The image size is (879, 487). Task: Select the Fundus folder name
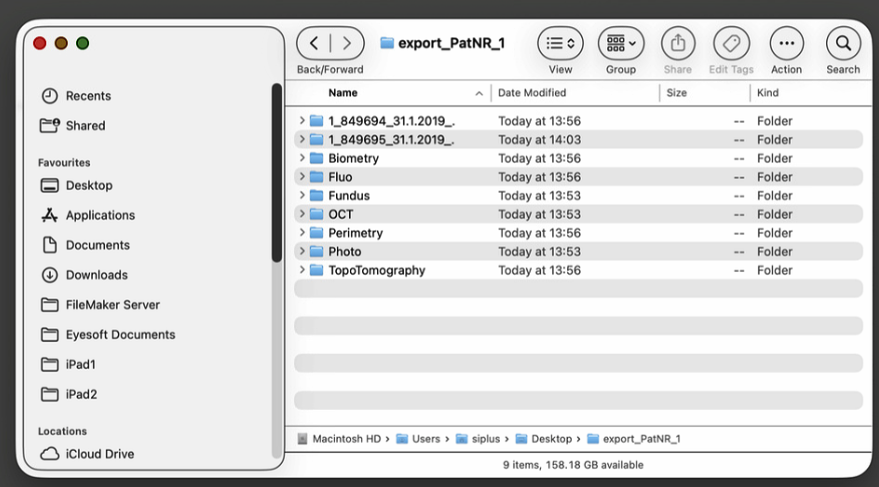point(349,196)
